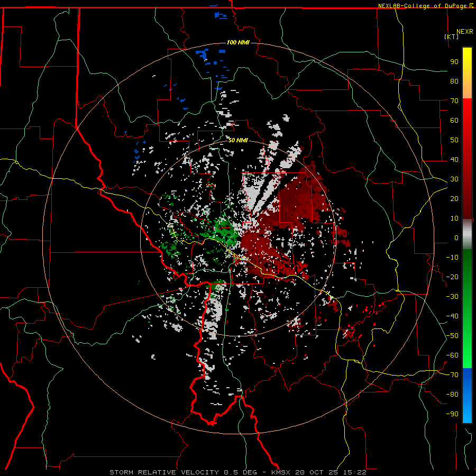Click the NEXR label at top right
This screenshot has height=476, width=476.
coord(465,32)
